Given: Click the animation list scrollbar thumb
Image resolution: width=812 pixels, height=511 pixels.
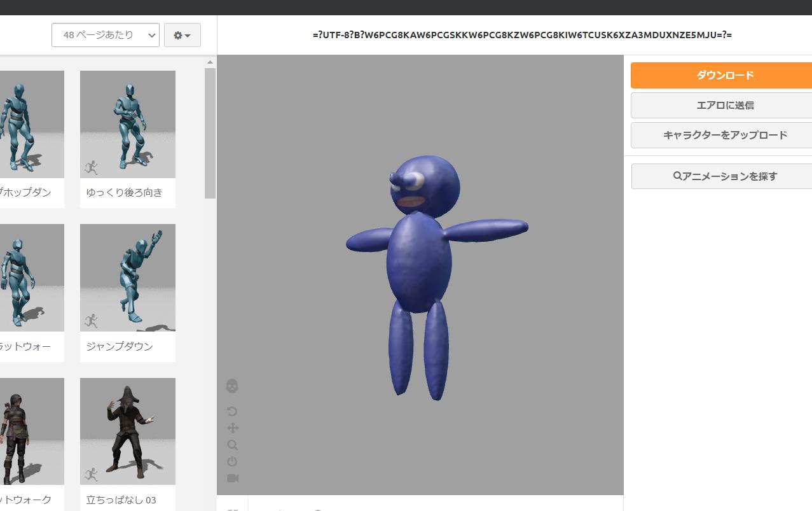Looking at the screenshot, I should (x=210, y=133).
